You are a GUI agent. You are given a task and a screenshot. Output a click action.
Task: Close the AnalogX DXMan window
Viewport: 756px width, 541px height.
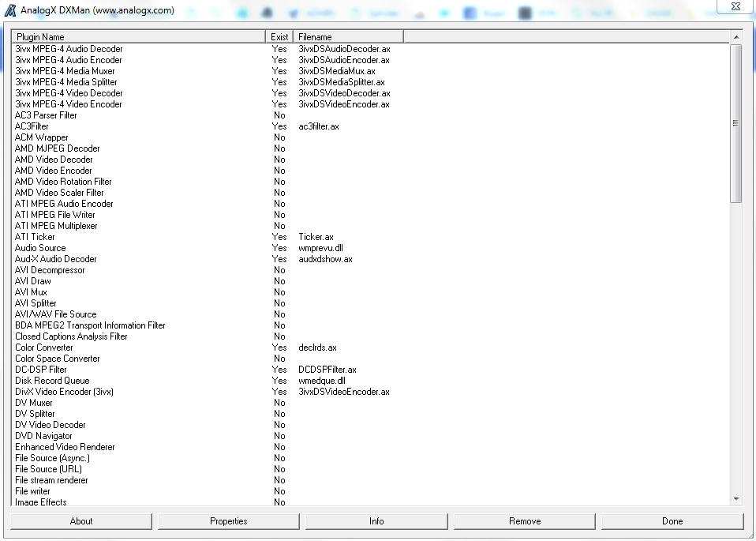pos(735,7)
